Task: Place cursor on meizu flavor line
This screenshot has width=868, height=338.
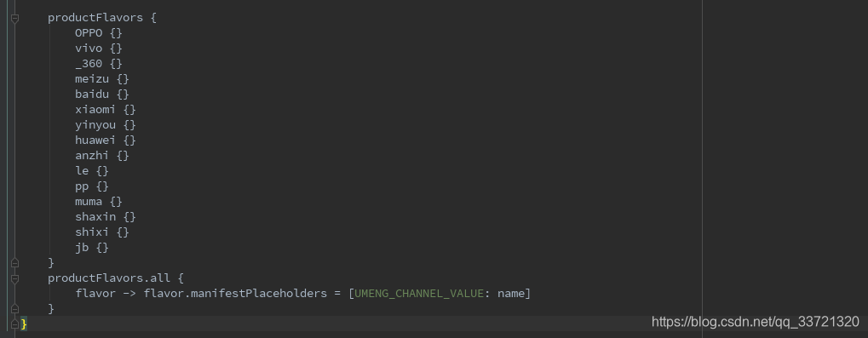Action: pos(102,78)
